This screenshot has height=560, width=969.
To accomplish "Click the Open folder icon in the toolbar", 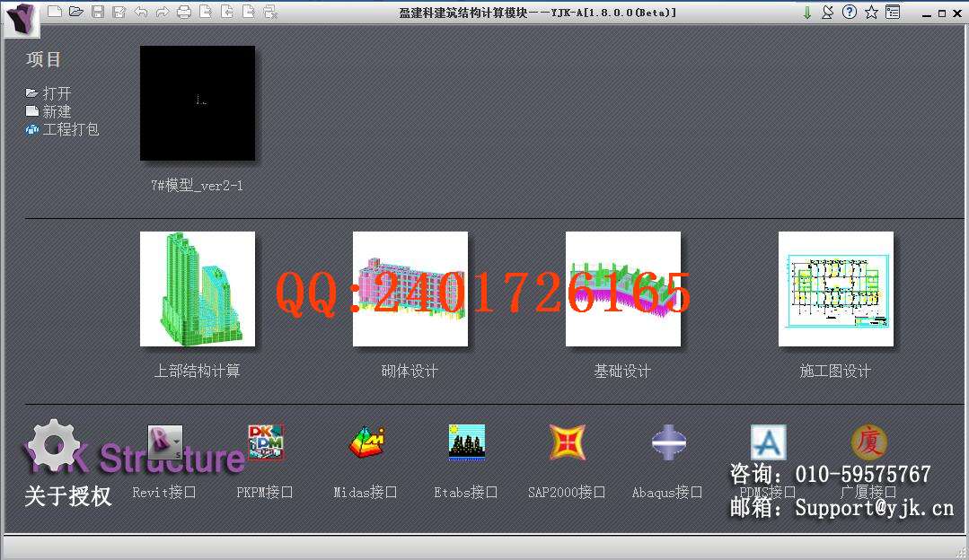I will click(76, 11).
